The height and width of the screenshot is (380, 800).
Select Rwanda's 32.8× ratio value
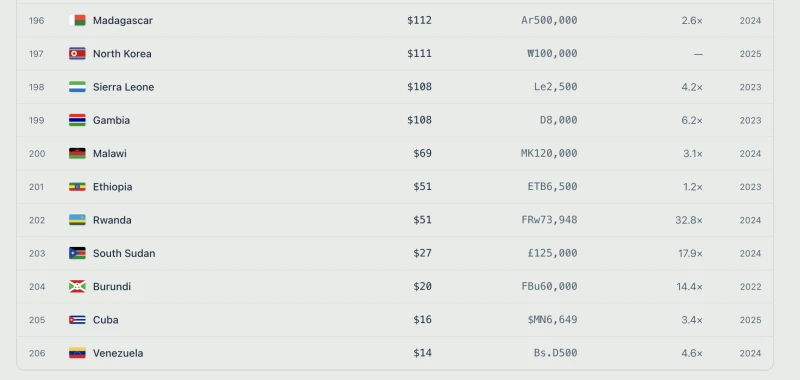tap(689, 220)
